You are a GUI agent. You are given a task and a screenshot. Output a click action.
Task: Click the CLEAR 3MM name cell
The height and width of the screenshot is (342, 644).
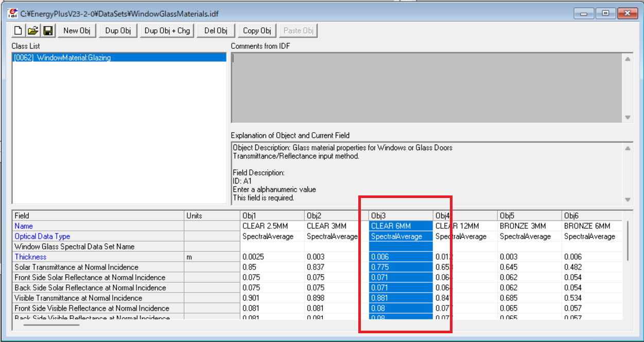tap(337, 226)
